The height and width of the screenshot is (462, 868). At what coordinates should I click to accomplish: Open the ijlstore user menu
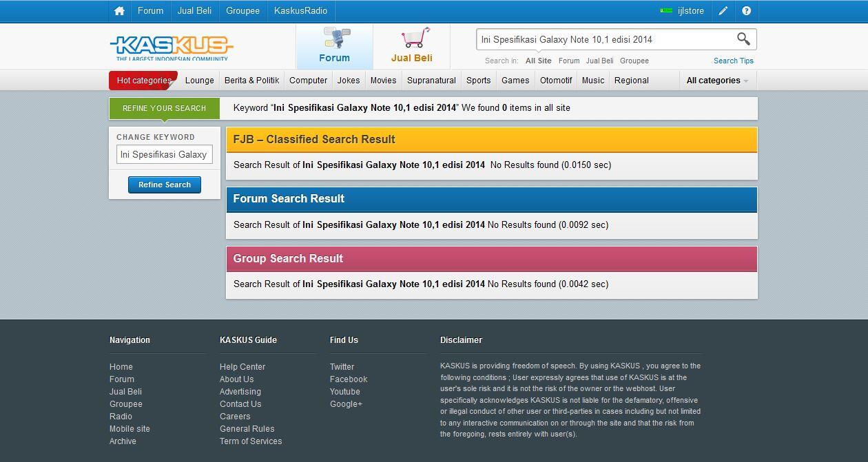(x=690, y=11)
